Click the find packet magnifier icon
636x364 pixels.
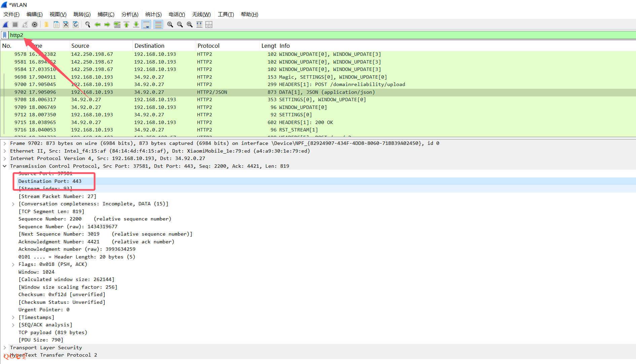click(88, 25)
